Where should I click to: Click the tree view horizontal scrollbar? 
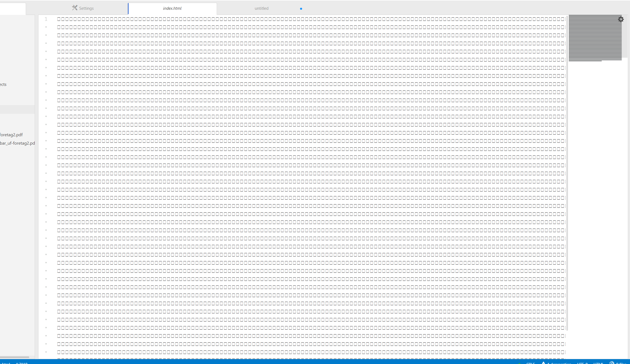(x=15, y=357)
